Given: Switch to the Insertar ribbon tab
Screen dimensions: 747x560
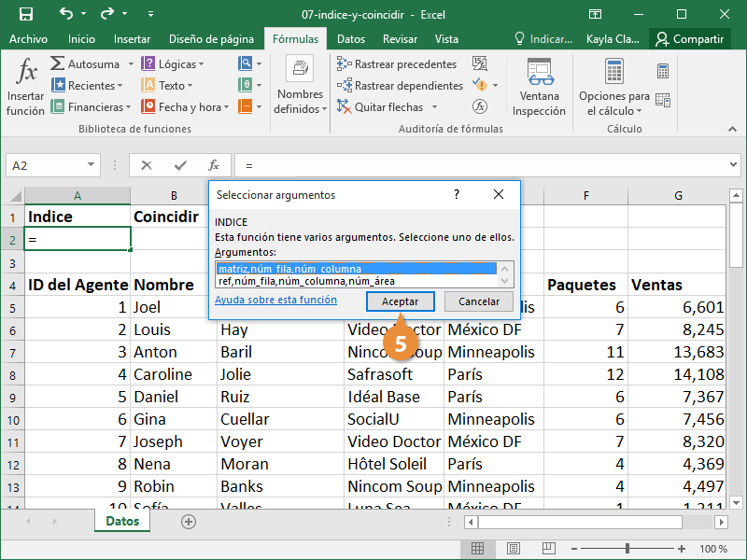Looking at the screenshot, I should [x=132, y=39].
